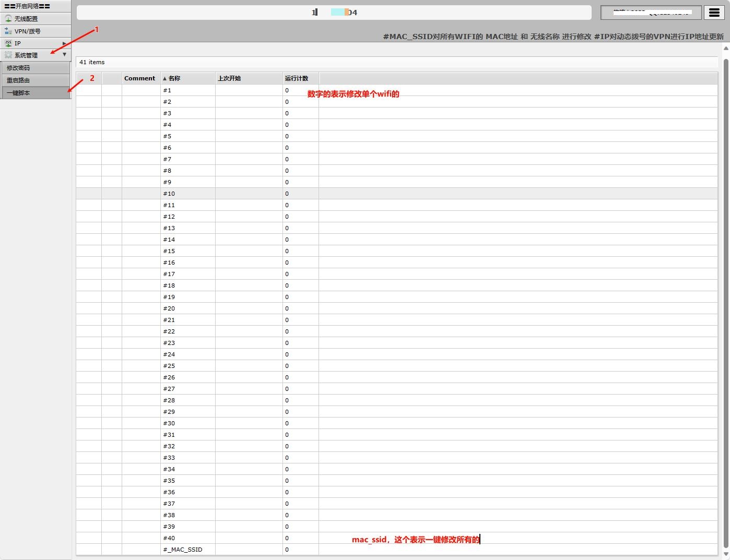The width and height of the screenshot is (730, 560).
Task: Click the sort arrow beside 名称
Action: pos(165,79)
